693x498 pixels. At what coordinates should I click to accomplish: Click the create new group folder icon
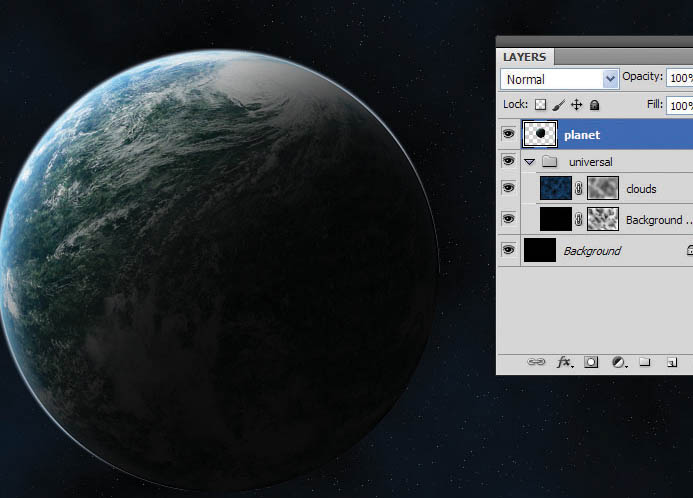[x=645, y=362]
